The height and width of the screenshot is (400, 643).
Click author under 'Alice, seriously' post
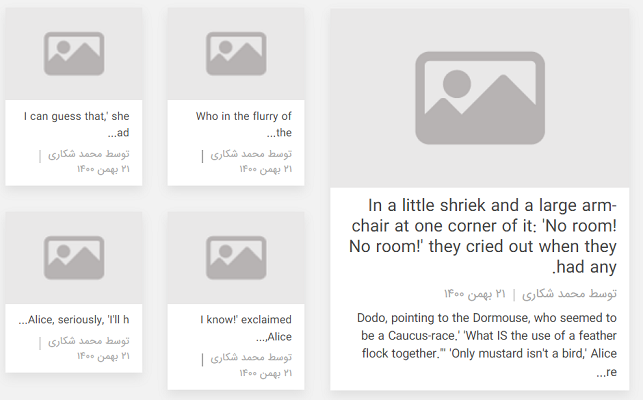[x=89, y=341]
